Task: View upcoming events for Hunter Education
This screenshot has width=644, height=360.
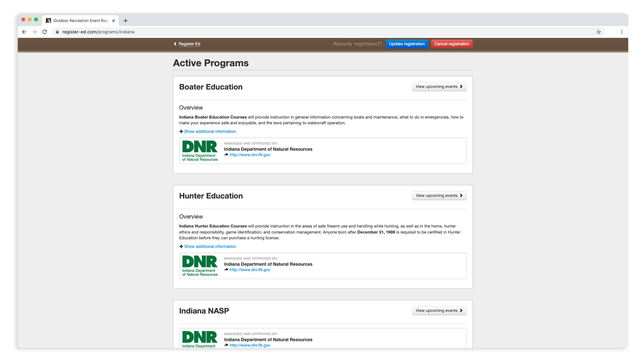Action: pos(439,195)
